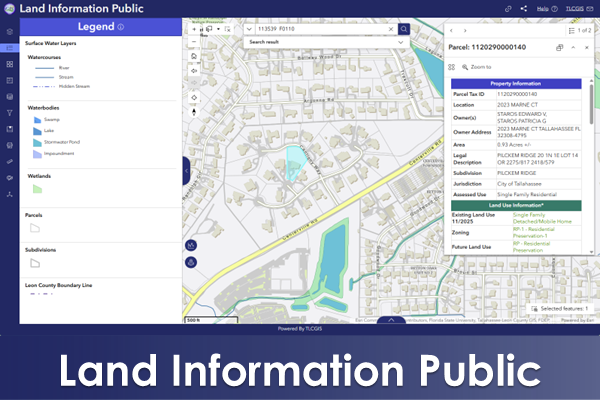Click the Property Information header
Viewport: 600px width, 400px height.
click(x=516, y=84)
